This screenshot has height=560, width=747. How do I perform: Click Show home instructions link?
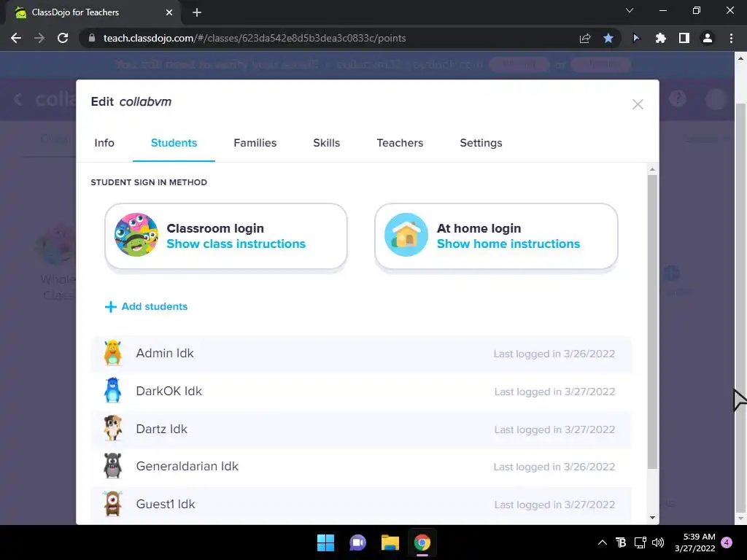[x=508, y=244]
